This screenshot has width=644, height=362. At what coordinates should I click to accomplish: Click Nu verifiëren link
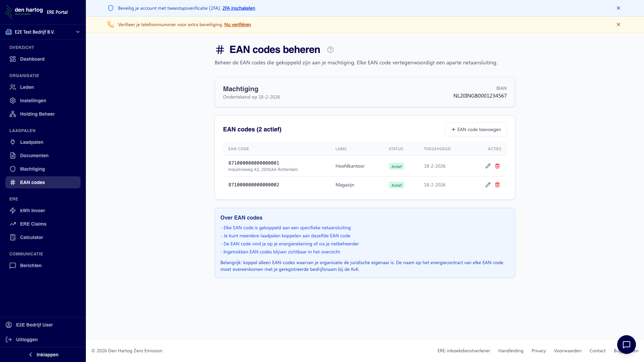pos(237,24)
